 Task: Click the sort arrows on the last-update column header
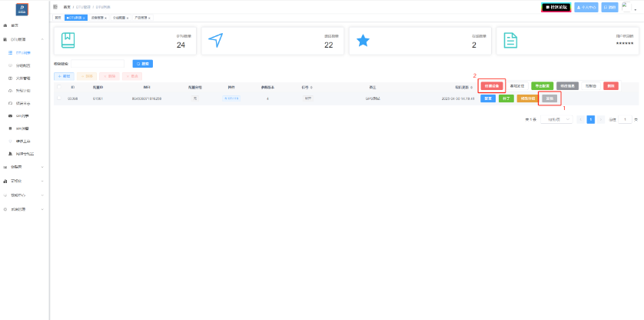tap(472, 87)
